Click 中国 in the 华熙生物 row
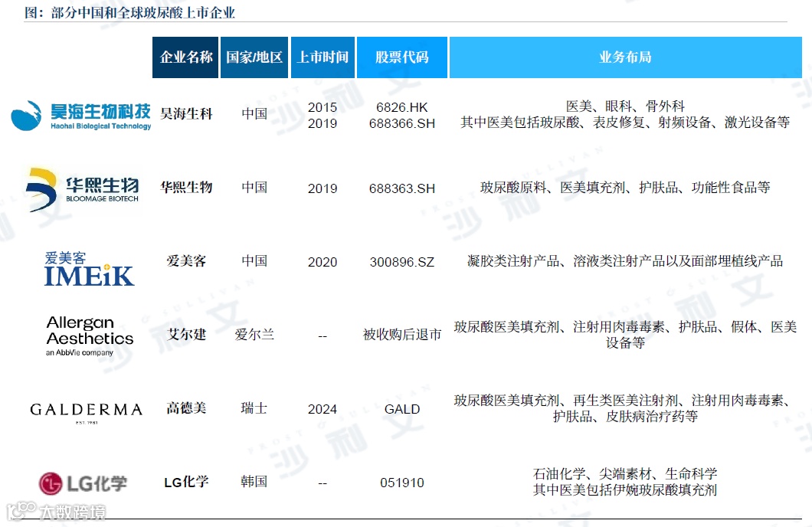This screenshot has width=812, height=527. (254, 187)
